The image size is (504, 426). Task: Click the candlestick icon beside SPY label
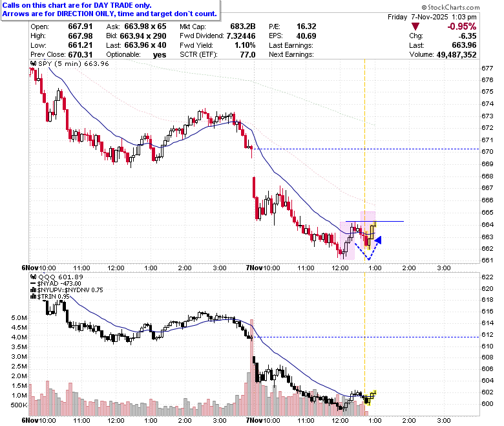point(34,63)
